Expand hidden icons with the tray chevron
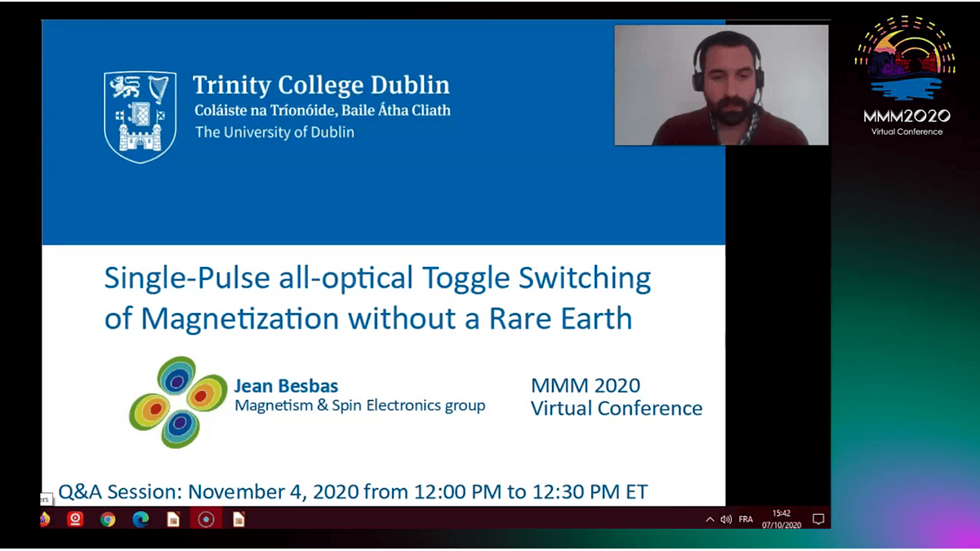Screen dimensions: 980x551 (x=710, y=519)
